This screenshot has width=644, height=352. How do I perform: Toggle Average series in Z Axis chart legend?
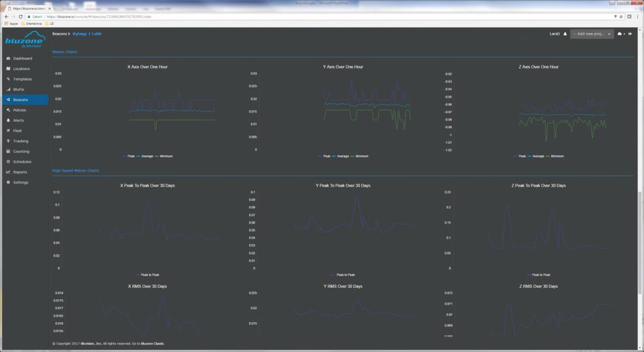click(x=536, y=156)
